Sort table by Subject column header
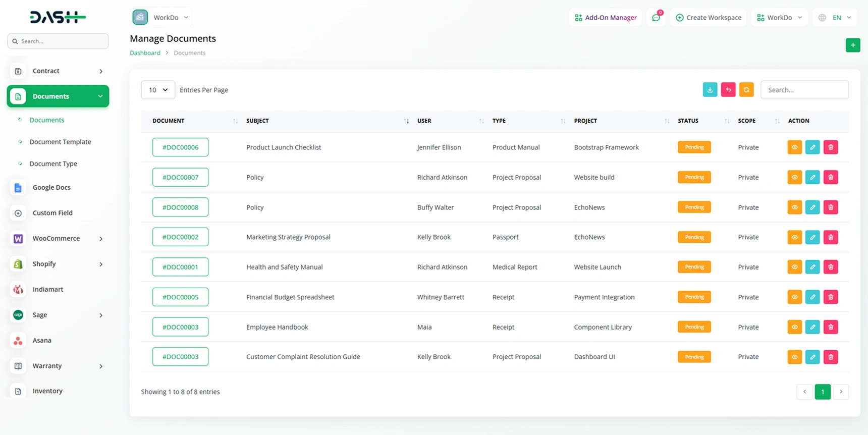 257,121
